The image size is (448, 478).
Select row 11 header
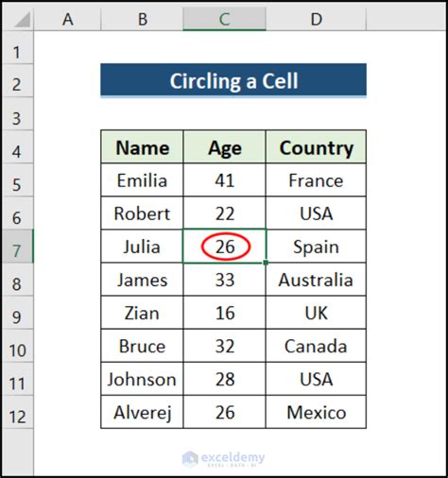17,379
